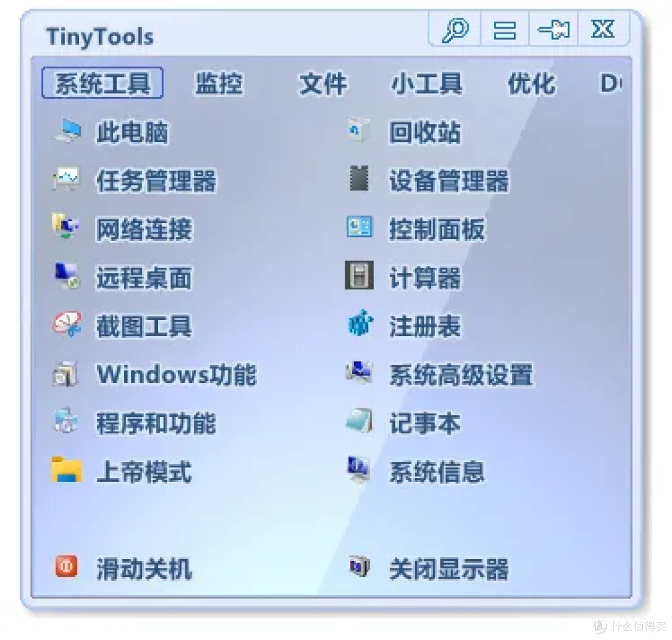Click the 系统信息 label
Image resolution: width=672 pixels, height=640 pixels.
tap(437, 472)
